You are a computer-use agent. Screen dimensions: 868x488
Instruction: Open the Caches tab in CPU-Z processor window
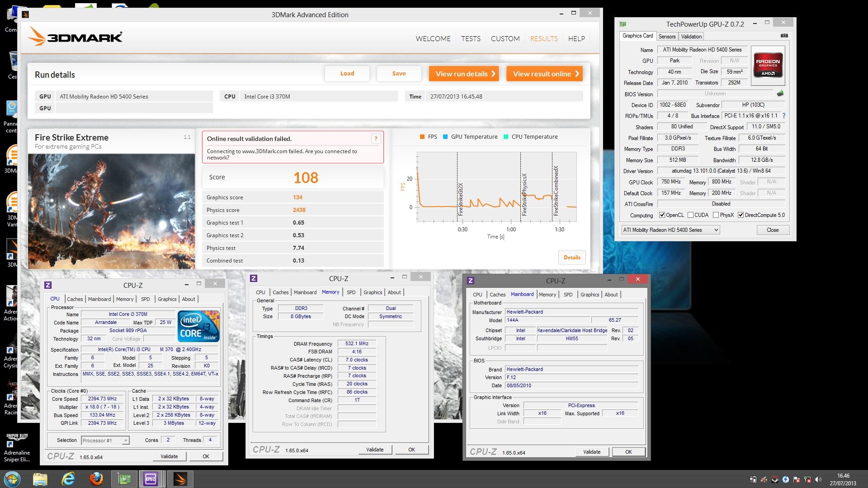click(75, 299)
